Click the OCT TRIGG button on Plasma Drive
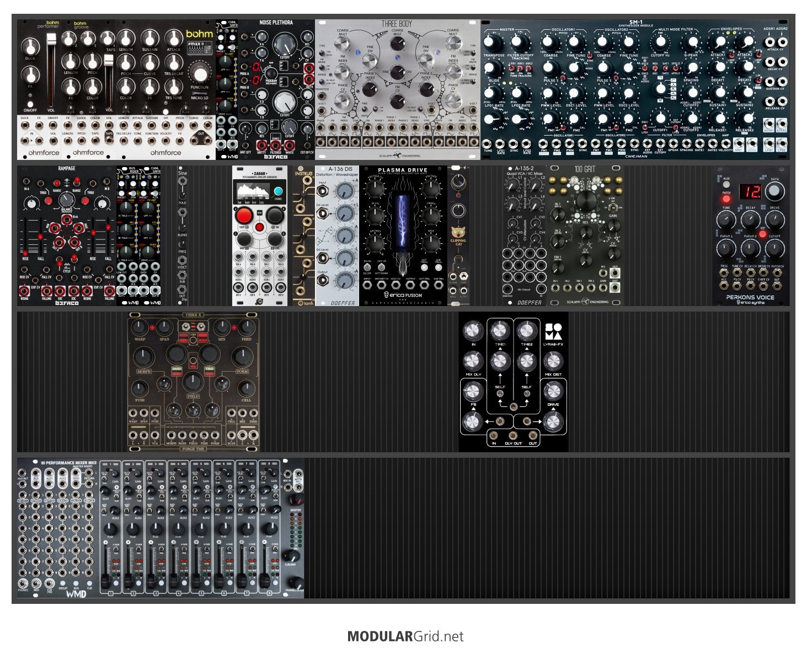 [424, 267]
